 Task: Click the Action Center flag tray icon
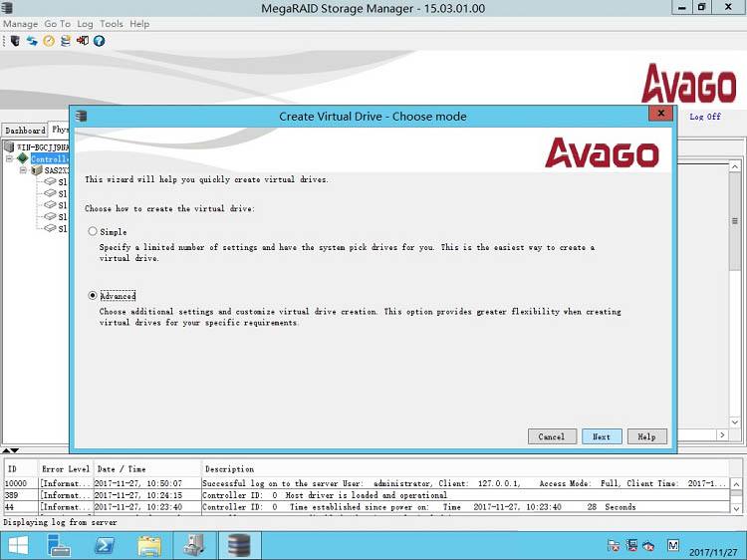614,546
